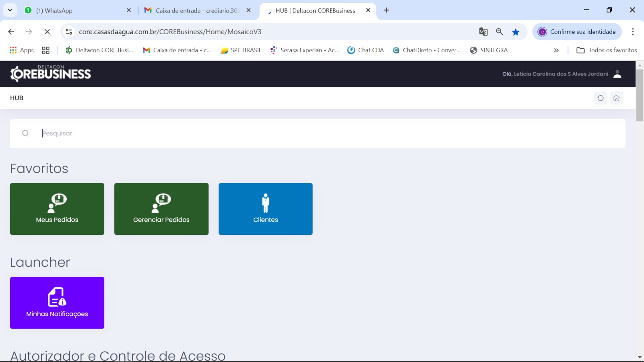644x362 pixels.
Task: Open Todos os favoritos folder
Action: point(607,50)
